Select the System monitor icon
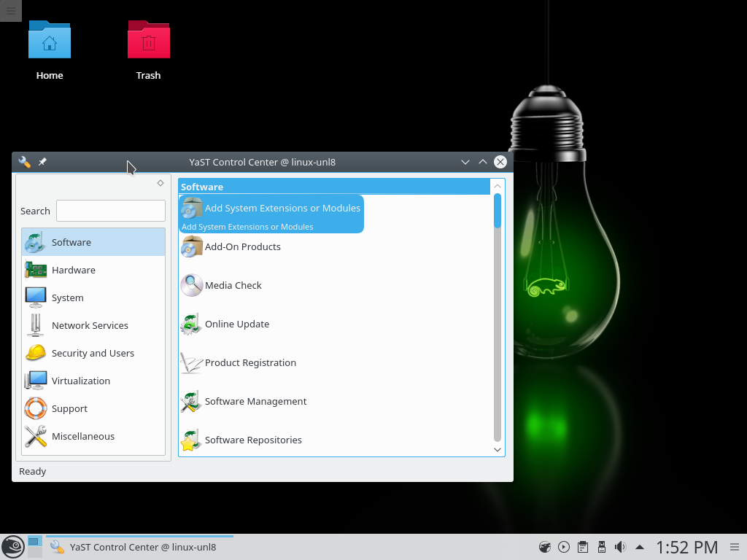This screenshot has height=560, width=747. pyautogui.click(x=35, y=297)
